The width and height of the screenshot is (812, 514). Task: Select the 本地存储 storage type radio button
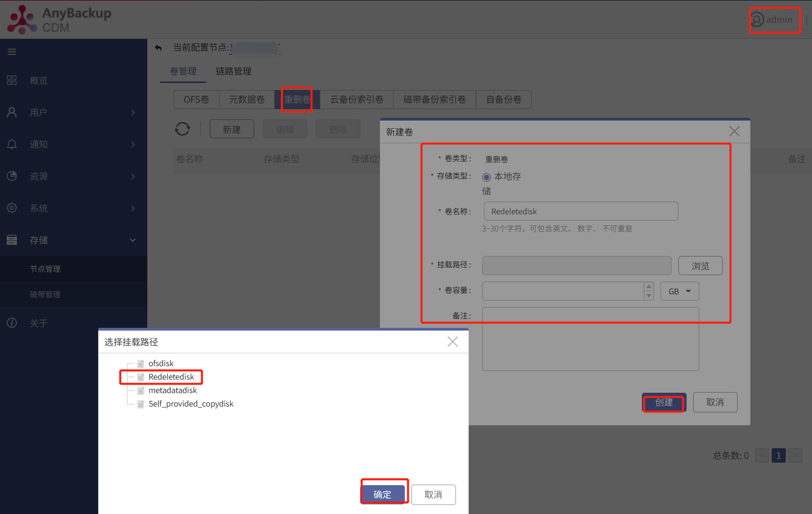pyautogui.click(x=486, y=177)
